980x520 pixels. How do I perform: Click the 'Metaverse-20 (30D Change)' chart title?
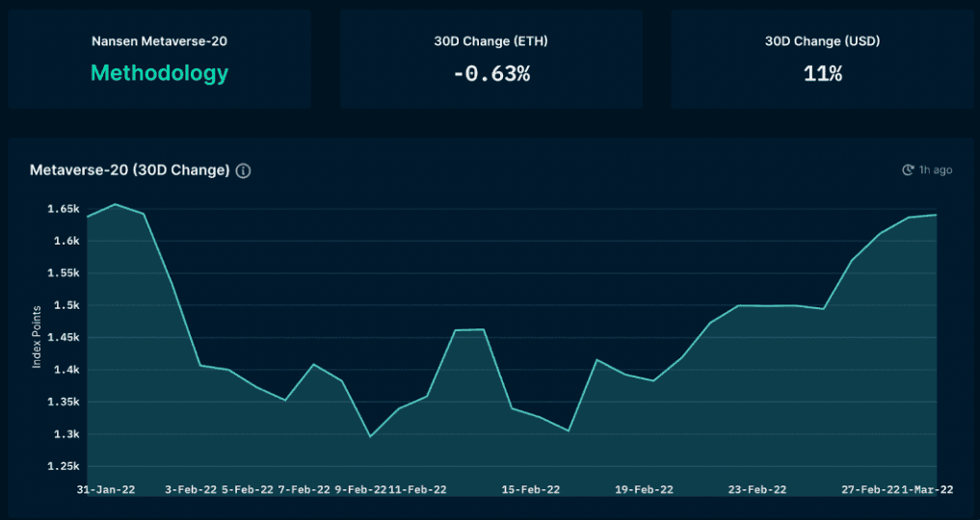[130, 170]
